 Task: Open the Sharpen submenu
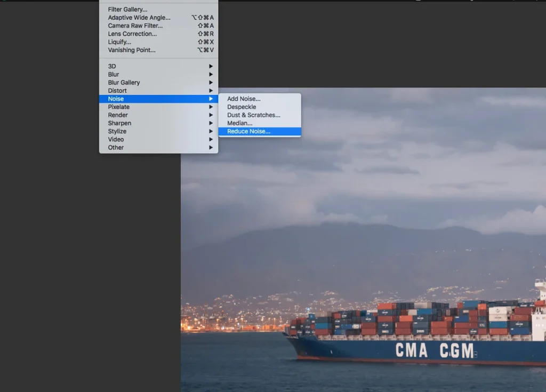coord(158,123)
